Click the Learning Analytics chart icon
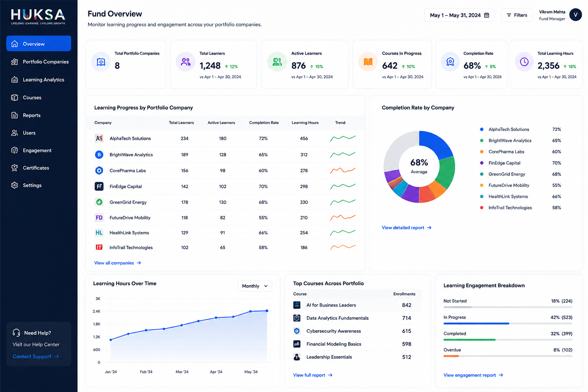This screenshot has height=392, width=588. [15, 80]
